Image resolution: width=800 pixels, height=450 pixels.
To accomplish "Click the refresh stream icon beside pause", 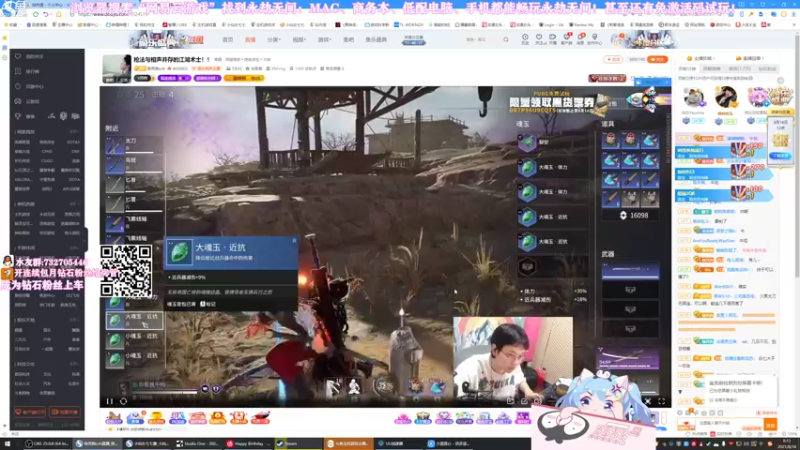I will click(123, 402).
